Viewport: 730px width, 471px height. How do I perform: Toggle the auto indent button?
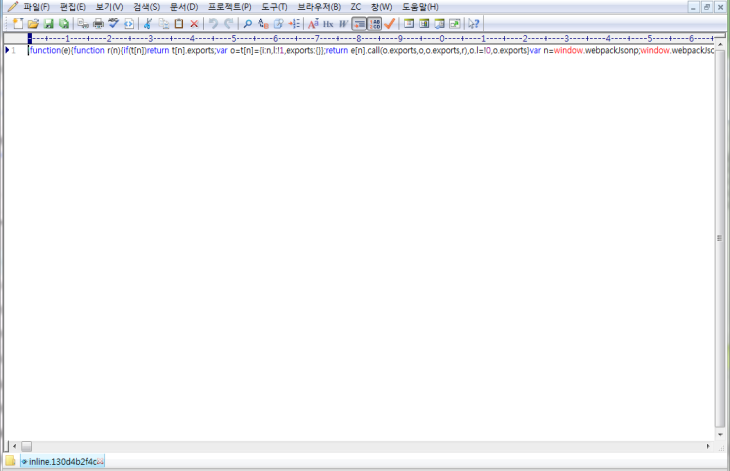coord(359,23)
